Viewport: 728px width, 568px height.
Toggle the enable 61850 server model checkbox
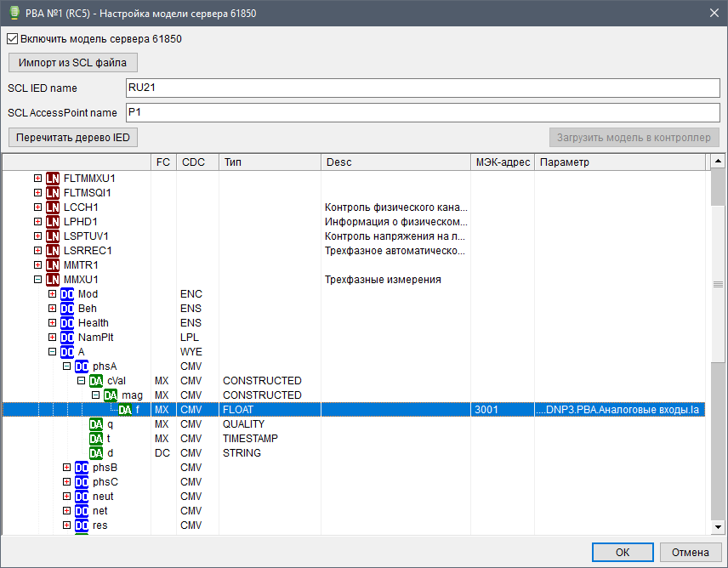pos(12,38)
